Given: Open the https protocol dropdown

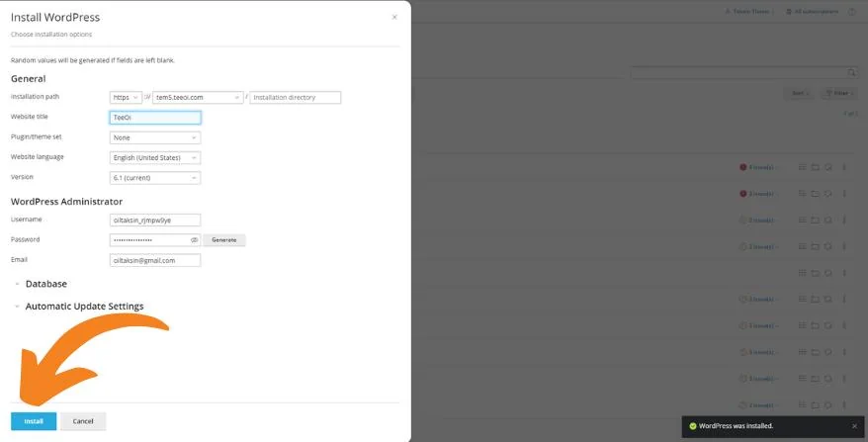Looking at the screenshot, I should click(126, 98).
